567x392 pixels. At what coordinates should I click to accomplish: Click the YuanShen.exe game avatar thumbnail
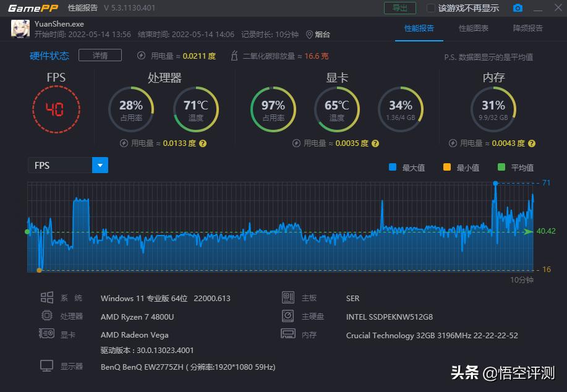20,29
